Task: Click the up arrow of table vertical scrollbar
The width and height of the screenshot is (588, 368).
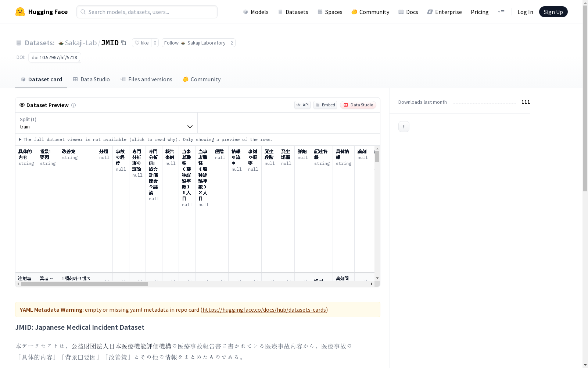Action: point(377,149)
